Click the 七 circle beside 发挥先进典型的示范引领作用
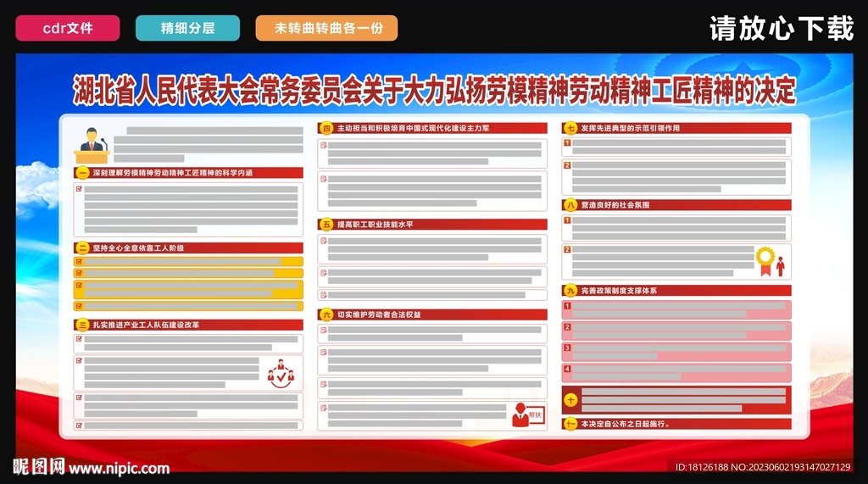This screenshot has width=868, height=484. (x=570, y=129)
